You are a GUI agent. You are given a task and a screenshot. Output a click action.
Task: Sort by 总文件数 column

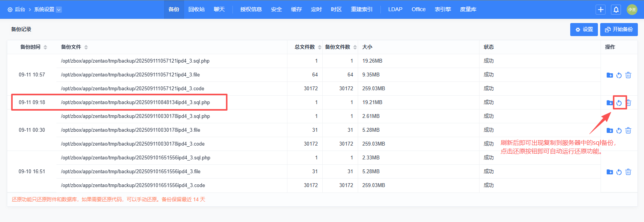click(x=319, y=47)
